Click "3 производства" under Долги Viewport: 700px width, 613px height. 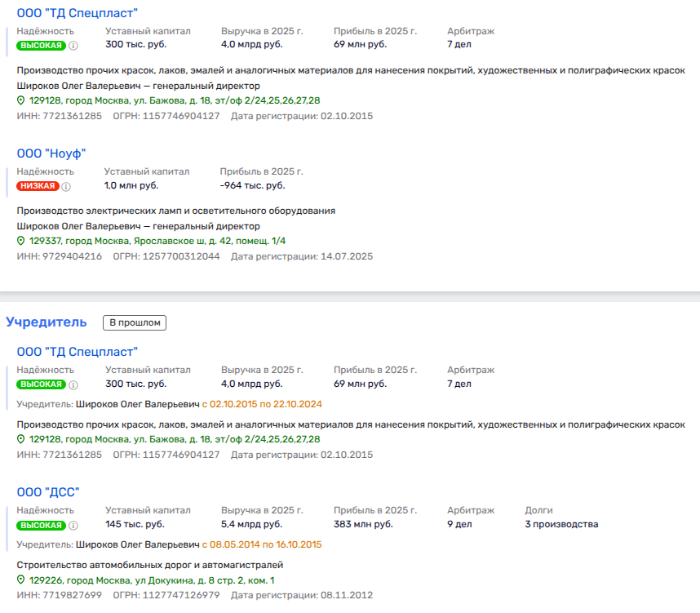[x=561, y=524]
